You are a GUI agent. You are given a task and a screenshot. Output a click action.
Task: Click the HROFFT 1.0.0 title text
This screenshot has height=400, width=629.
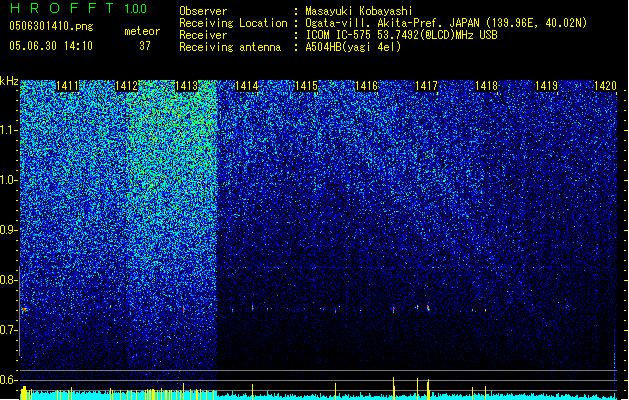(x=79, y=8)
